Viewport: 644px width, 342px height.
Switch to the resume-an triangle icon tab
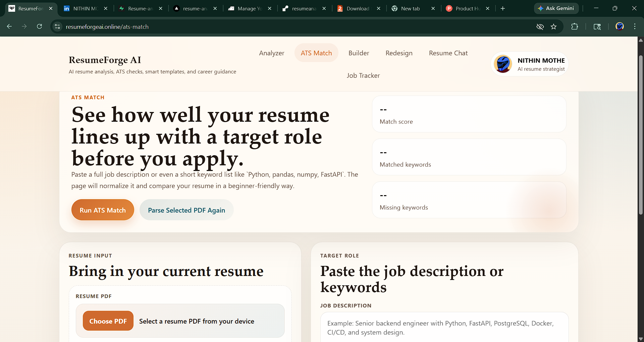[195, 8]
